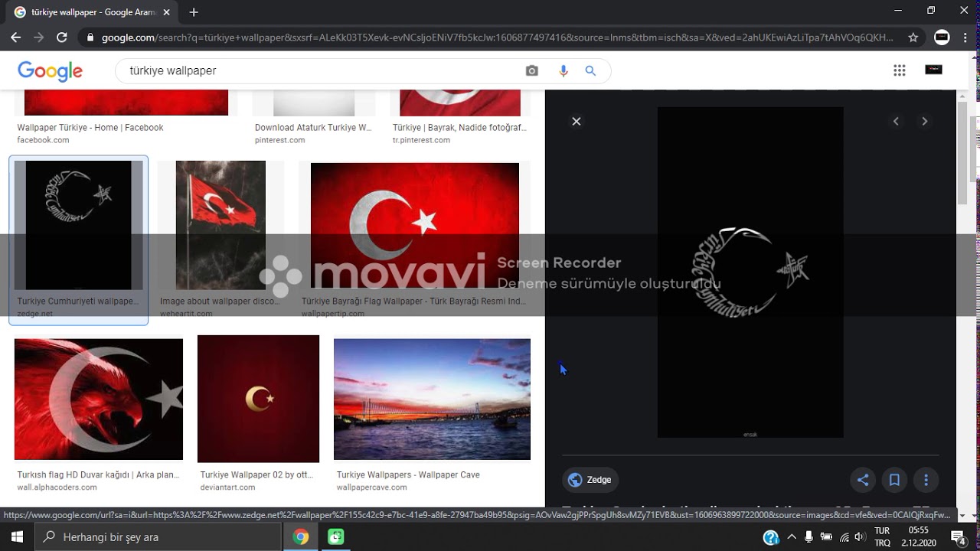This screenshot has width=980, height=551.
Task: Open large black crescent preview image
Action: [750, 272]
